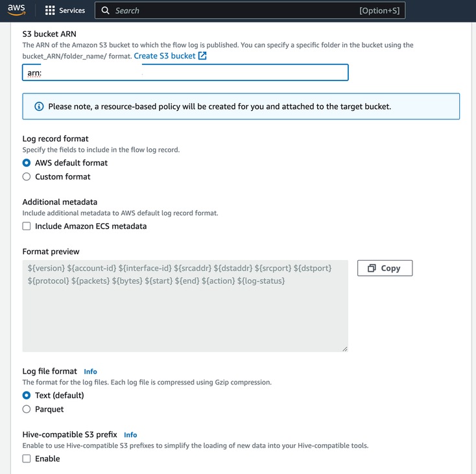
Task: Click the Format preview heading
Action: 51,252
